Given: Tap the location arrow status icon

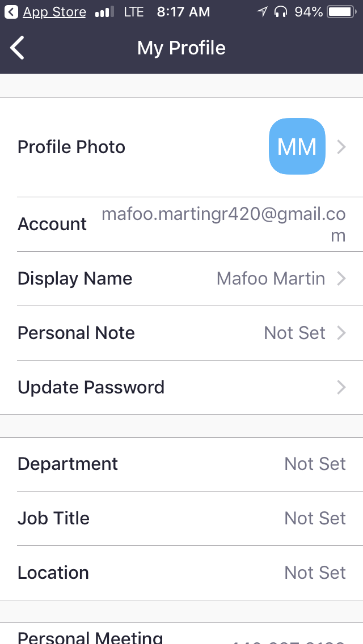Looking at the screenshot, I should tap(261, 12).
